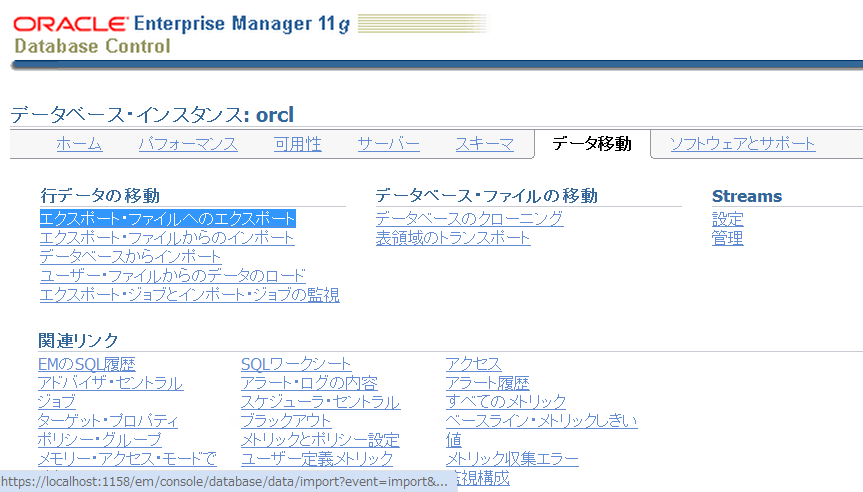Click the 行データの移動 heading

click(x=100, y=195)
